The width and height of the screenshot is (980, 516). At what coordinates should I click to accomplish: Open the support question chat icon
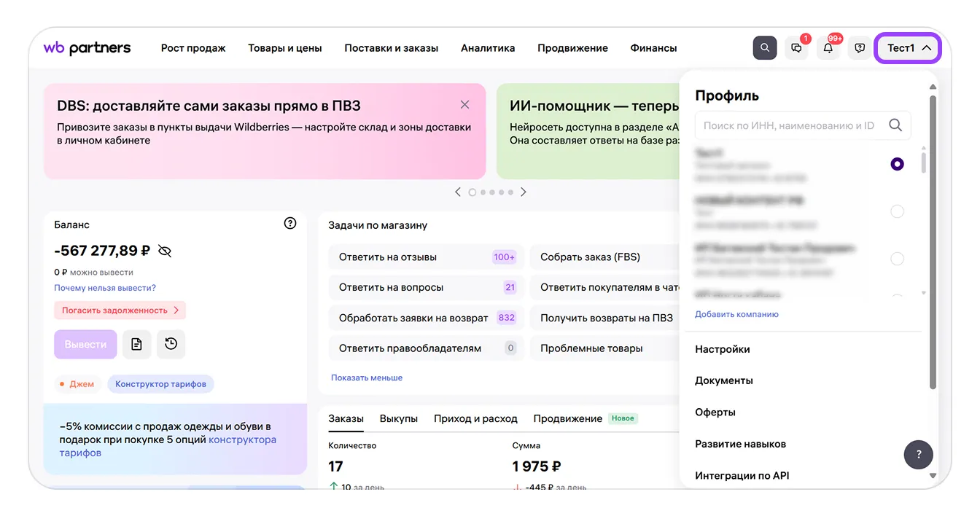860,48
